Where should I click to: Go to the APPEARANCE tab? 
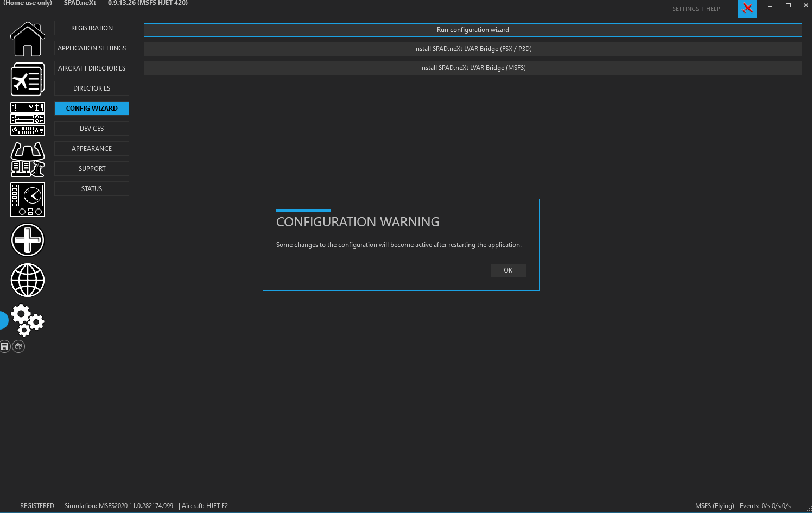[92, 149]
